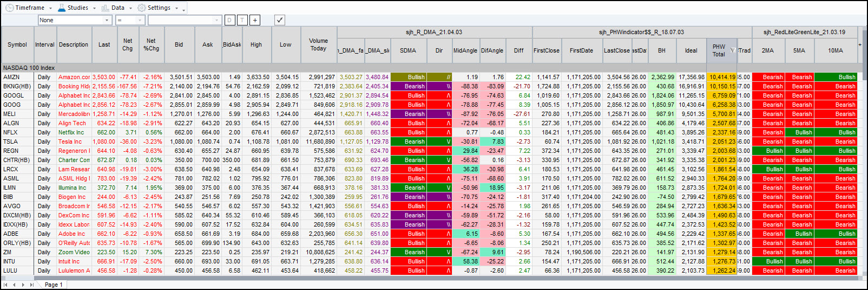Click the 17,356.98 Ideal cell

tap(691, 77)
